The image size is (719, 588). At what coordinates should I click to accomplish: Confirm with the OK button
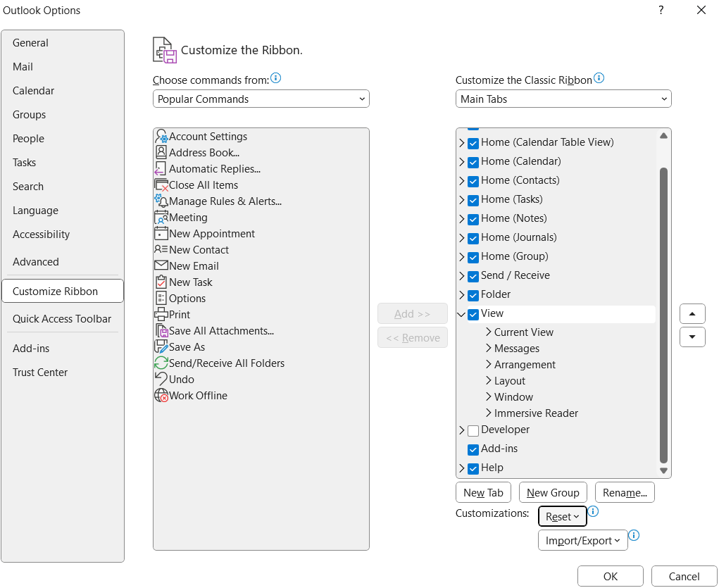point(611,576)
